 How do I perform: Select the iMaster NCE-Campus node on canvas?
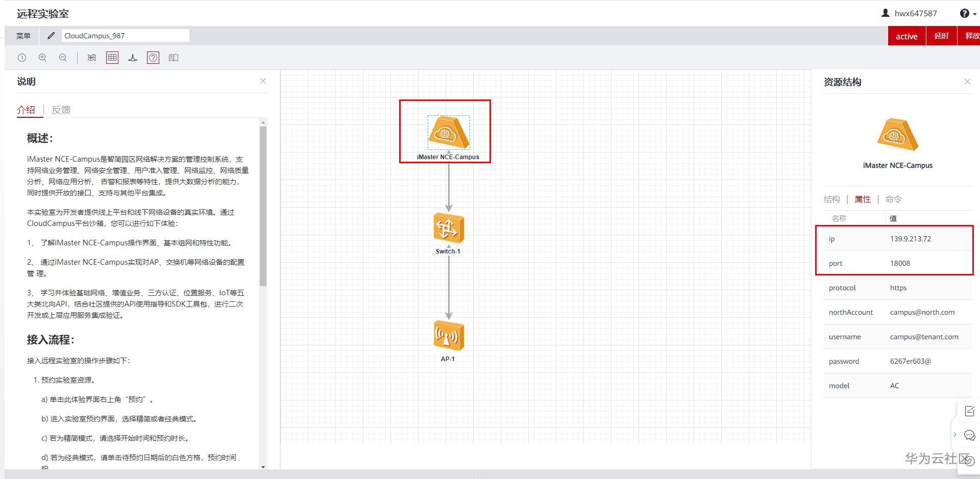click(449, 133)
